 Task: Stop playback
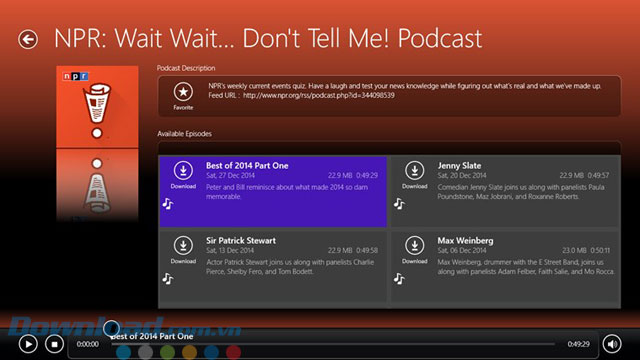(x=54, y=344)
